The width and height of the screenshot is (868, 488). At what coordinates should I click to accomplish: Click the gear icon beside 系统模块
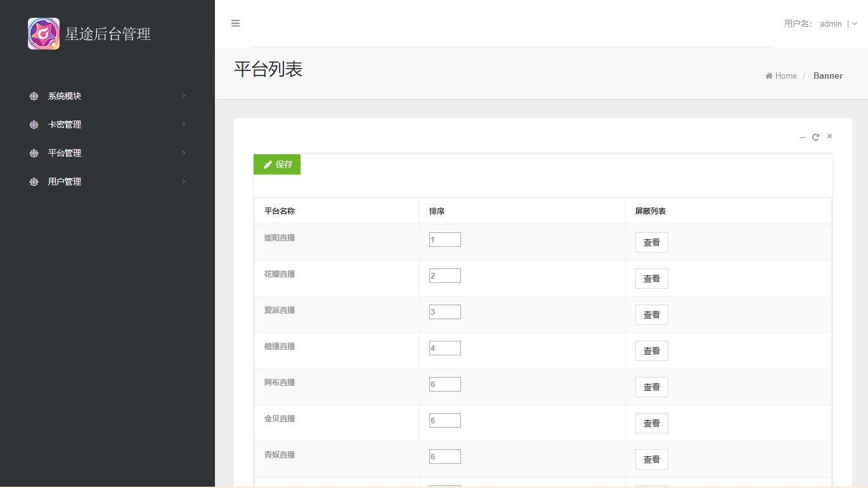tap(34, 96)
